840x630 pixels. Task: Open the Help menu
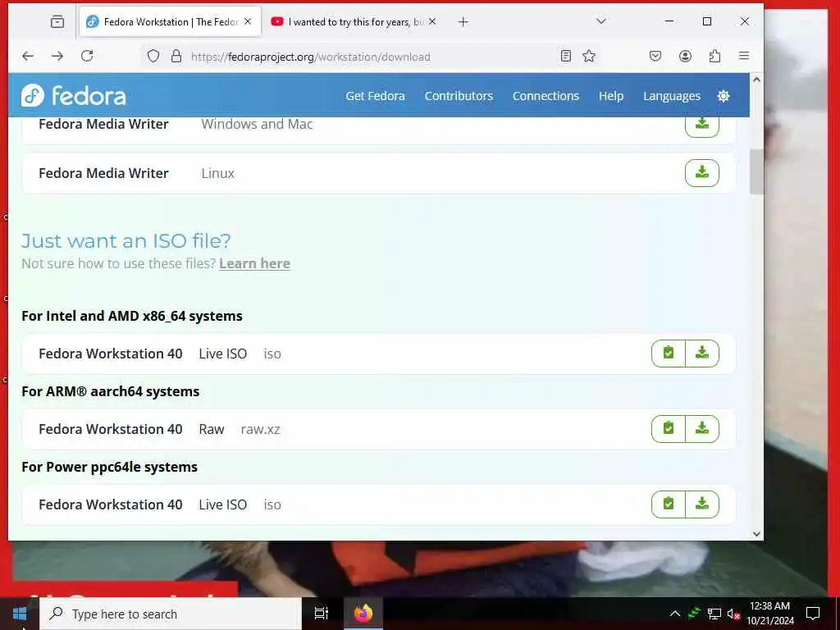click(610, 96)
